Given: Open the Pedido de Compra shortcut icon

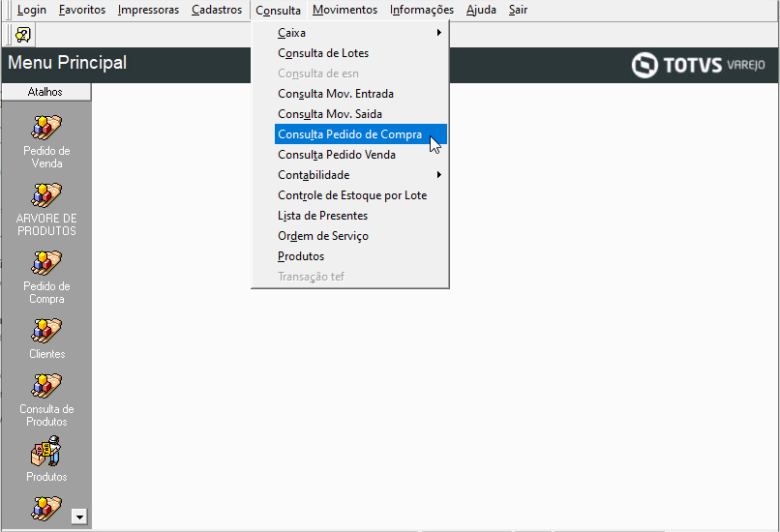Looking at the screenshot, I should (46, 262).
